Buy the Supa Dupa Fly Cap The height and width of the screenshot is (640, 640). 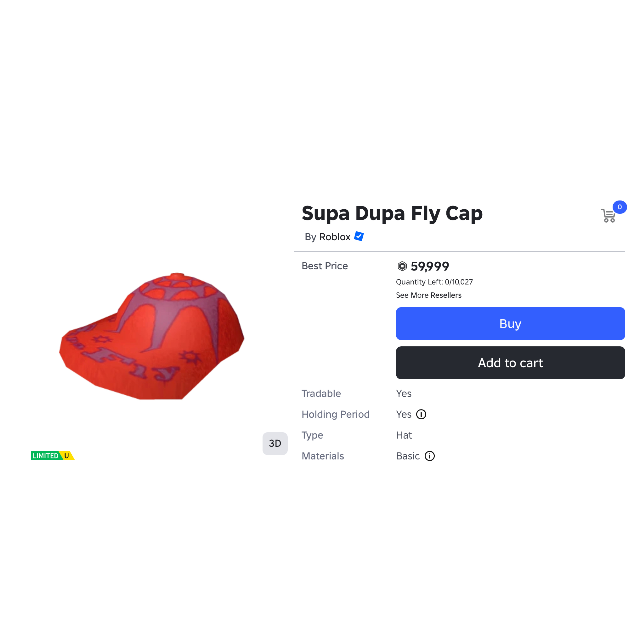click(x=510, y=323)
